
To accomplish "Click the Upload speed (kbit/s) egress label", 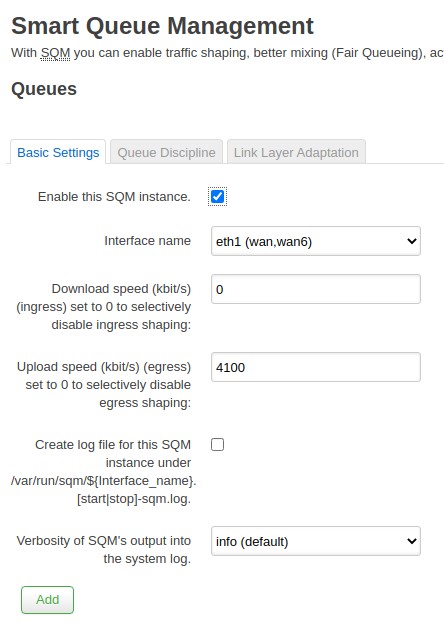I will [x=104, y=385].
